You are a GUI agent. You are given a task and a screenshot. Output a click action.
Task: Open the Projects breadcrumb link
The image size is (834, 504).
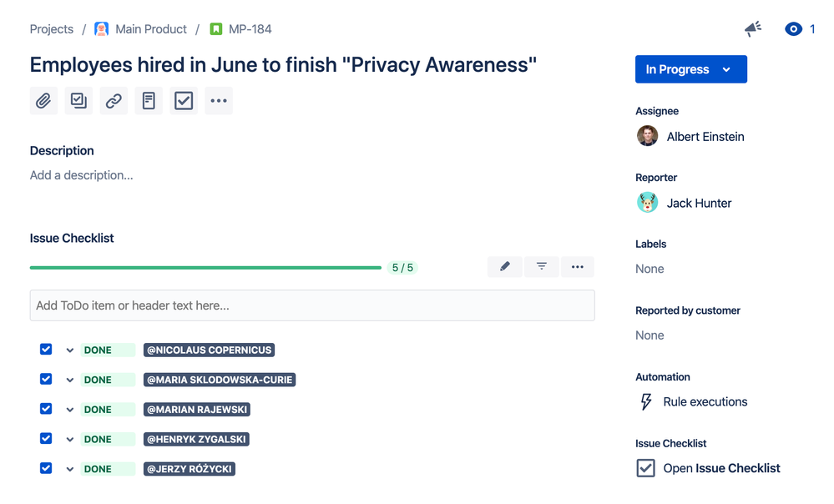[x=51, y=28]
